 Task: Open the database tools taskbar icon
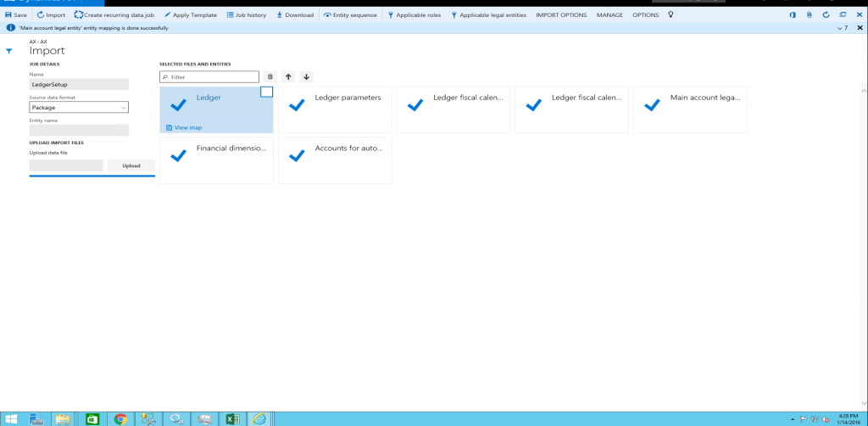147,419
